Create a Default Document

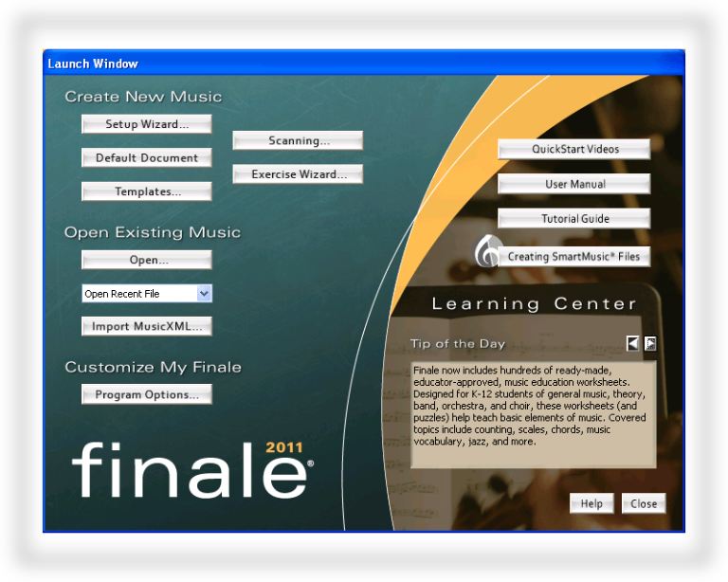tap(147, 158)
